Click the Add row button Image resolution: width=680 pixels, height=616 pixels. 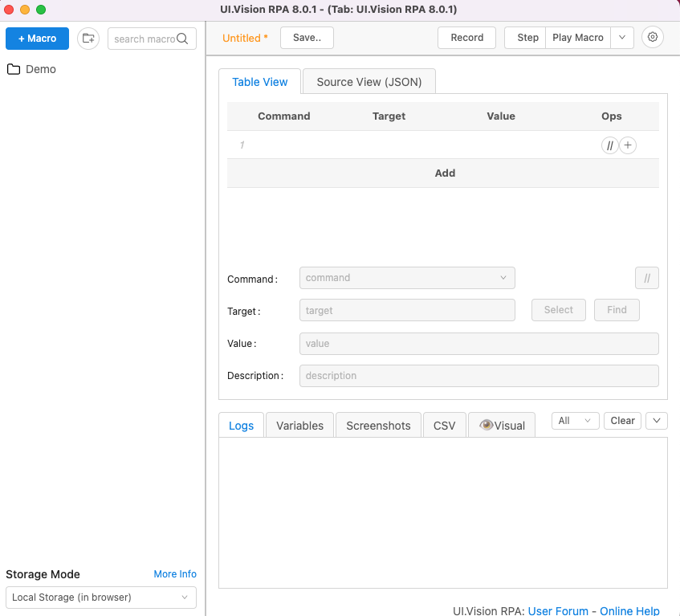[444, 173]
